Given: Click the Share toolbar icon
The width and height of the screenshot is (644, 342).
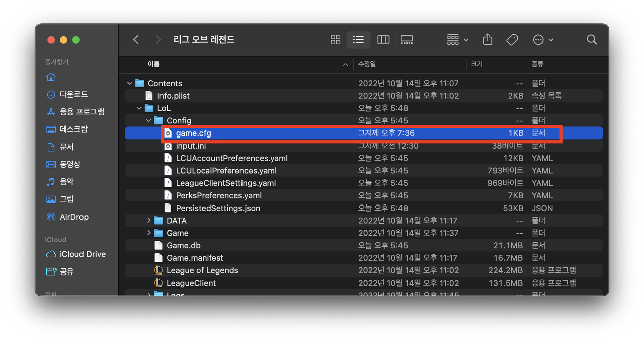Looking at the screenshot, I should pos(488,40).
